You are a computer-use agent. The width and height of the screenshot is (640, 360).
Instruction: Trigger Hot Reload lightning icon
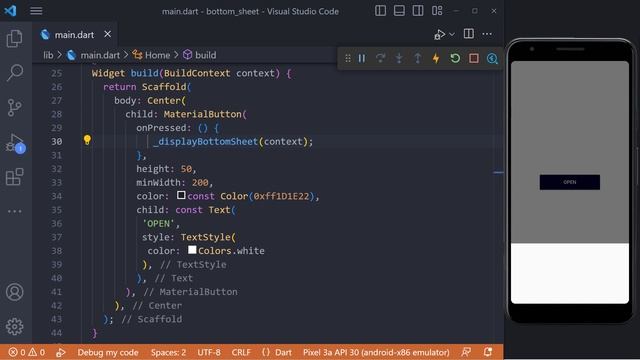pyautogui.click(x=436, y=58)
